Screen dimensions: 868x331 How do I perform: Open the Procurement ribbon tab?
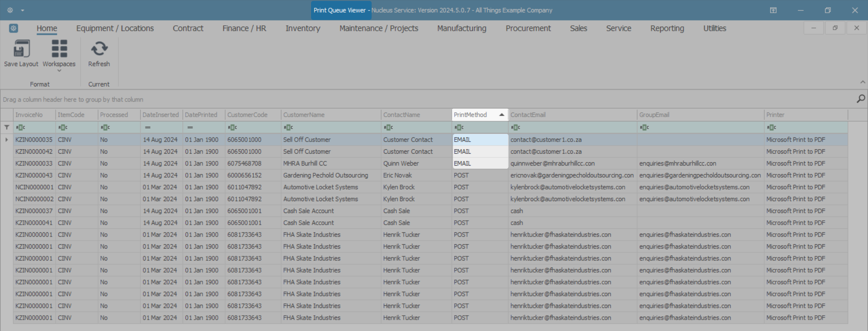pyautogui.click(x=528, y=28)
